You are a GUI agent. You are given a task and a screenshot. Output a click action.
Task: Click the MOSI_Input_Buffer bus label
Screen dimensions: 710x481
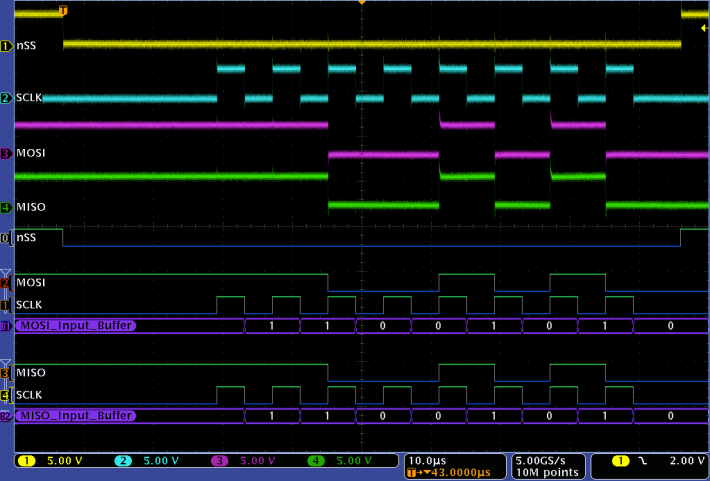[76, 326]
